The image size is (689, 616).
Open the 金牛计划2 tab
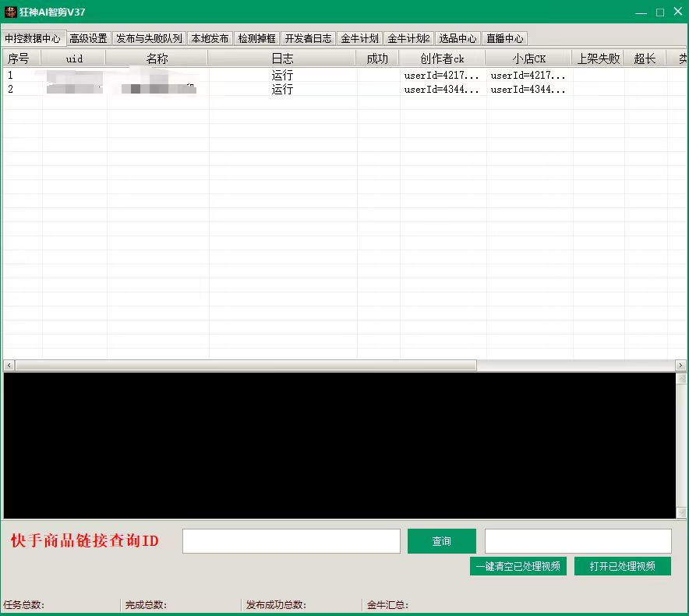pos(408,38)
